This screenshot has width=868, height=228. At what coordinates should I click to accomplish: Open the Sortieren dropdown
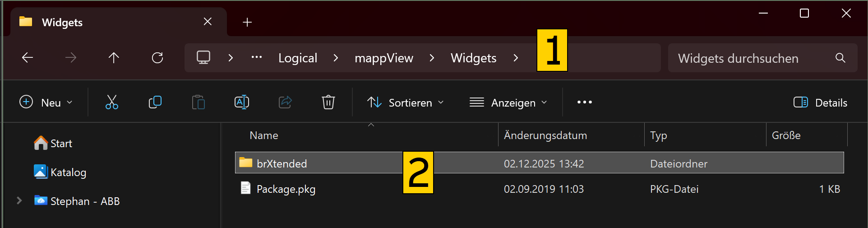tap(405, 102)
